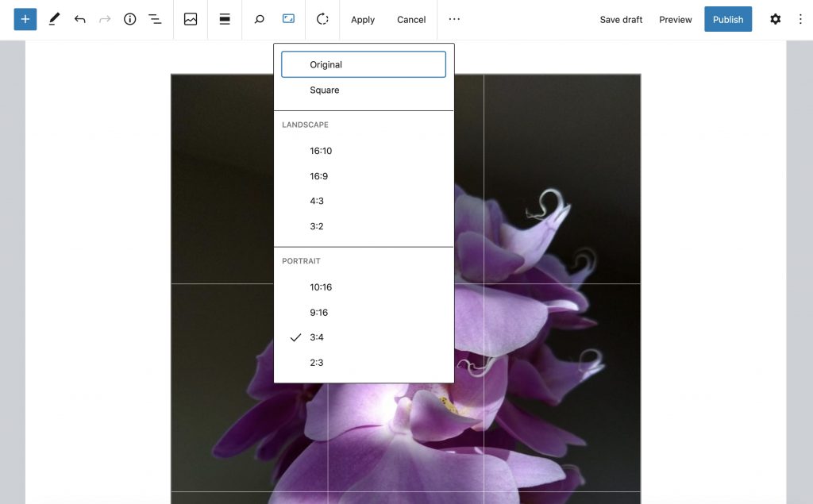
Task: Save the post as draft
Action: [x=621, y=19]
